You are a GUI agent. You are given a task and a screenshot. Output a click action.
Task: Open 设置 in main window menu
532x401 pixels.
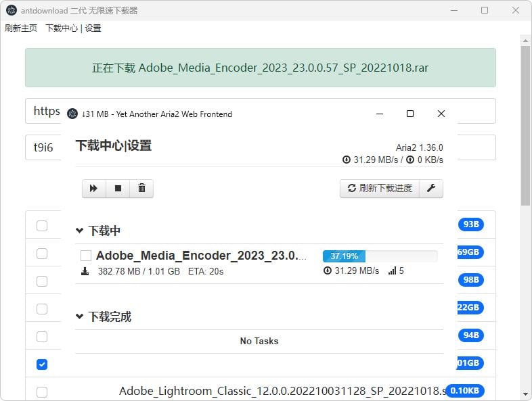pos(93,28)
